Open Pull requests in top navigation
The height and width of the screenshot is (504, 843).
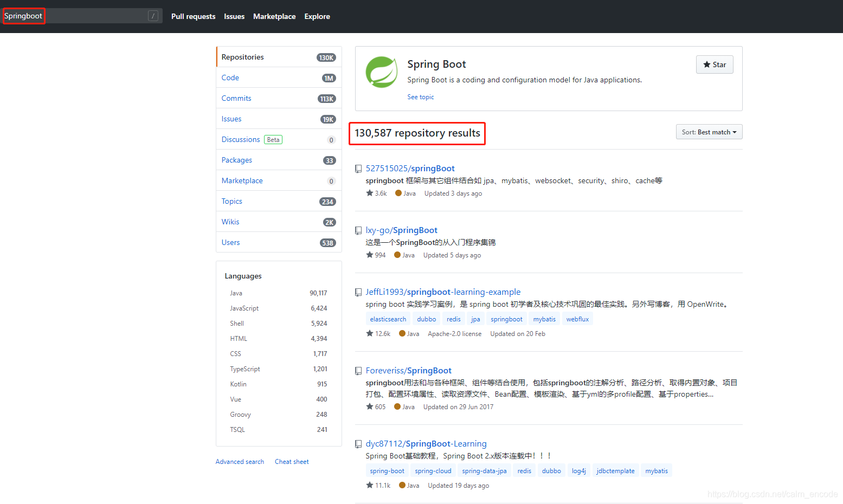pyautogui.click(x=193, y=17)
